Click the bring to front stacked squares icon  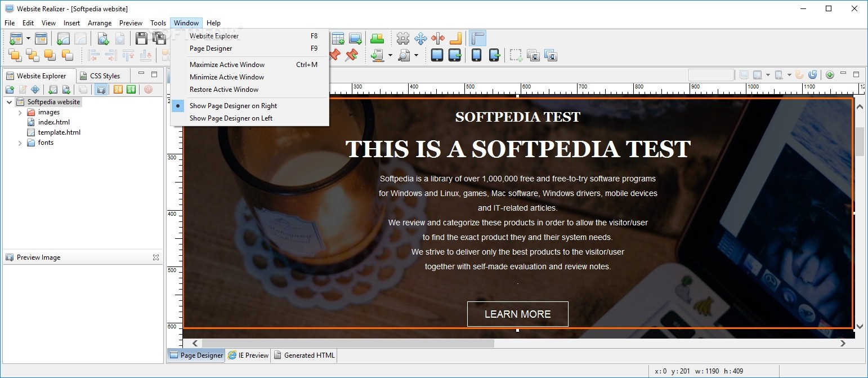pyautogui.click(x=15, y=55)
